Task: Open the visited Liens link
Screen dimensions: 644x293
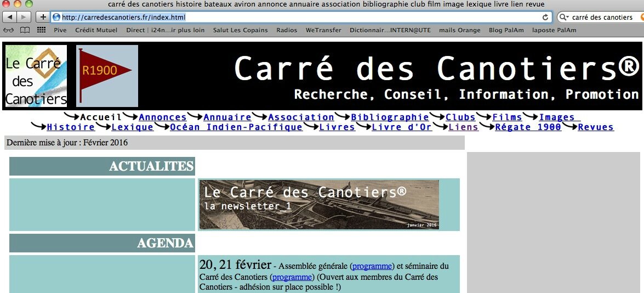Action: 463,127
